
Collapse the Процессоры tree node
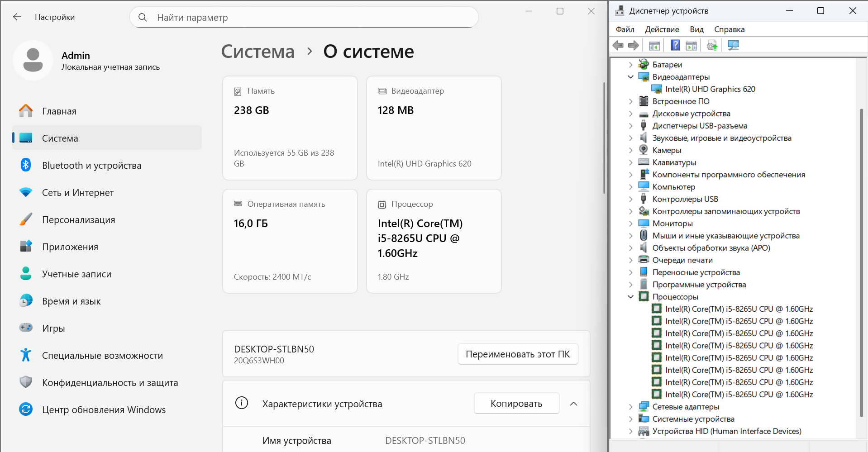tap(630, 297)
